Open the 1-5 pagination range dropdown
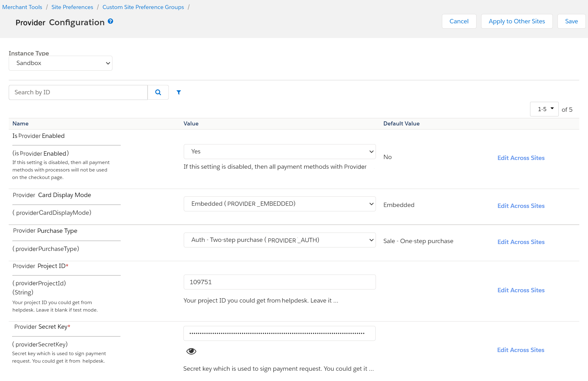The width and height of the screenshot is (588, 381). pyautogui.click(x=544, y=109)
